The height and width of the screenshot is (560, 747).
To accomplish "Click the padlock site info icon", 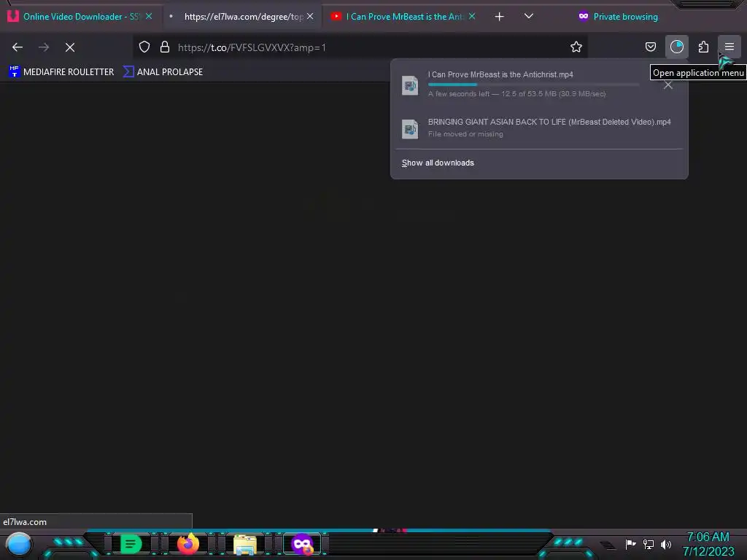I will (x=165, y=47).
